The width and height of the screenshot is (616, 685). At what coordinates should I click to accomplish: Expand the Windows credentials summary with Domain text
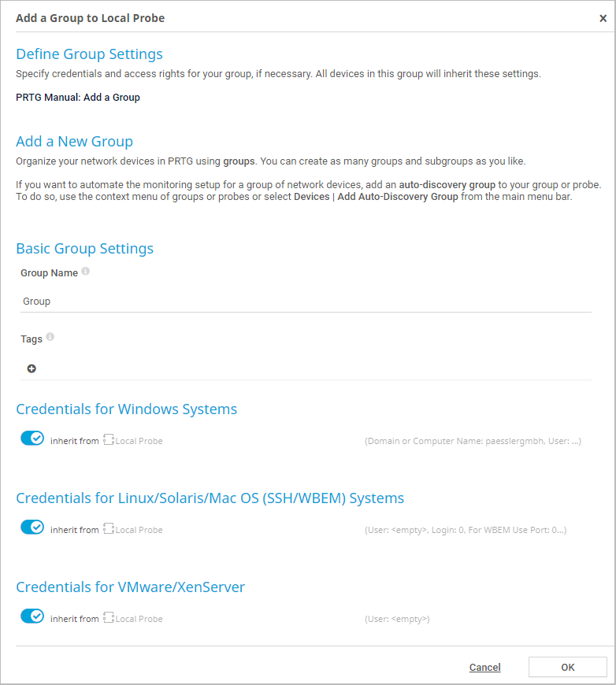472,441
